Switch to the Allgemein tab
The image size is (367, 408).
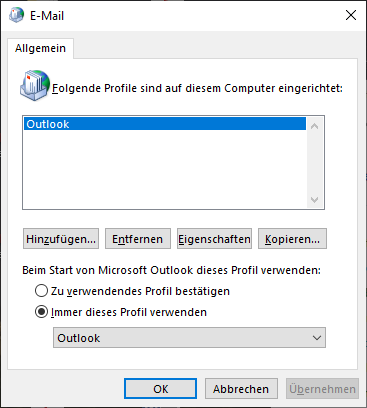pos(40,48)
